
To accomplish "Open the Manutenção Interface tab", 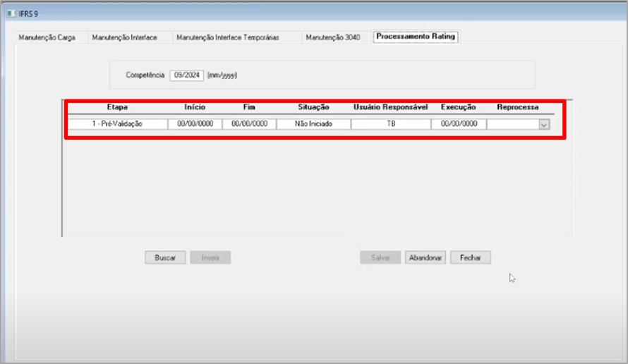I will coord(125,37).
